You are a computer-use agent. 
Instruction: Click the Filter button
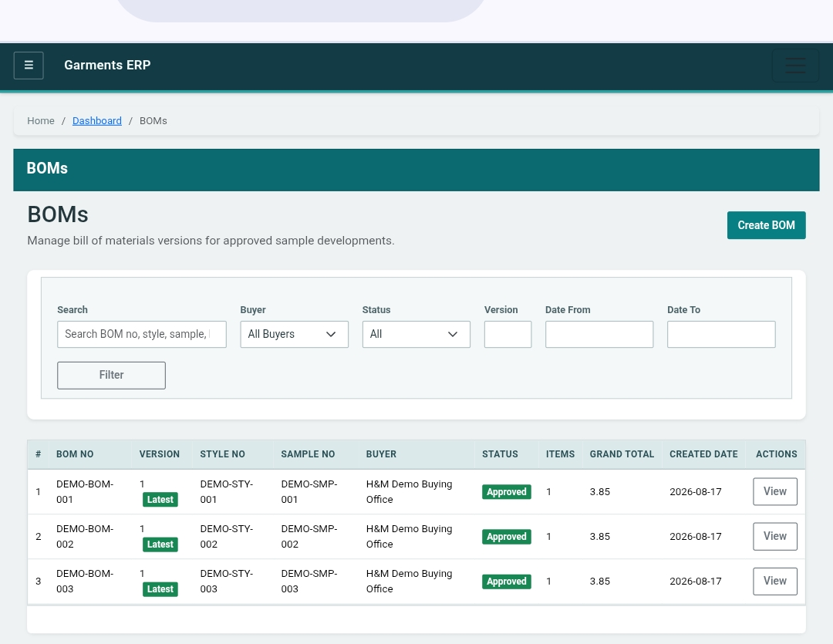click(x=112, y=375)
